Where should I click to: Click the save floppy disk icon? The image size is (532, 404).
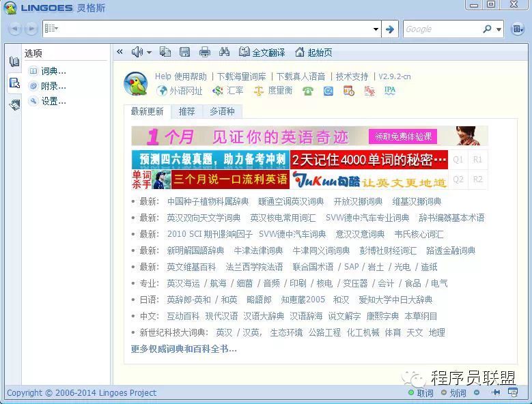coord(184,52)
